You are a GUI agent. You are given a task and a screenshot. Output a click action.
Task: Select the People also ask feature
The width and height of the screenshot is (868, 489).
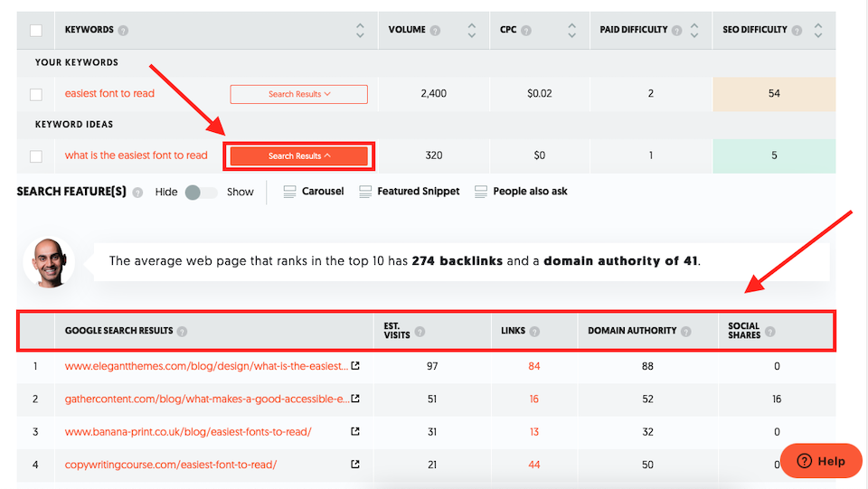tap(522, 192)
